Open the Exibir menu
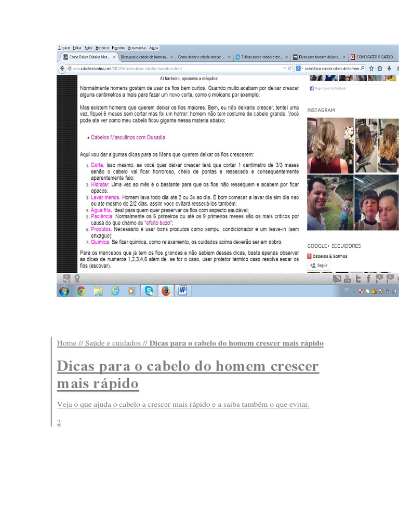399x532 pixels. pyautogui.click(x=88, y=48)
